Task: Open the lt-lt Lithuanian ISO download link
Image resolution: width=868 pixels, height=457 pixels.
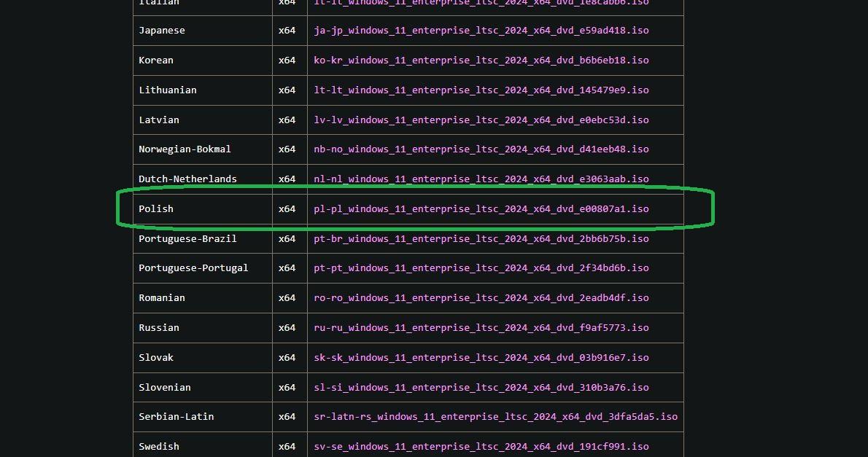Action: (x=481, y=90)
